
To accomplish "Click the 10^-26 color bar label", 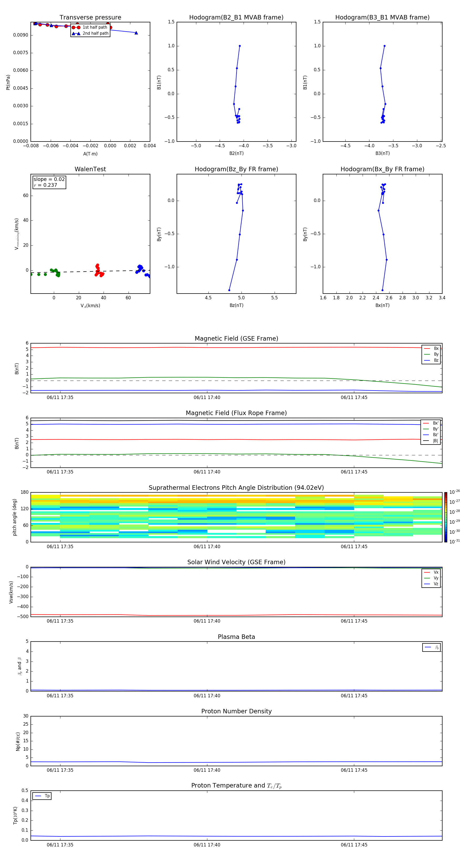I will click(x=455, y=492).
